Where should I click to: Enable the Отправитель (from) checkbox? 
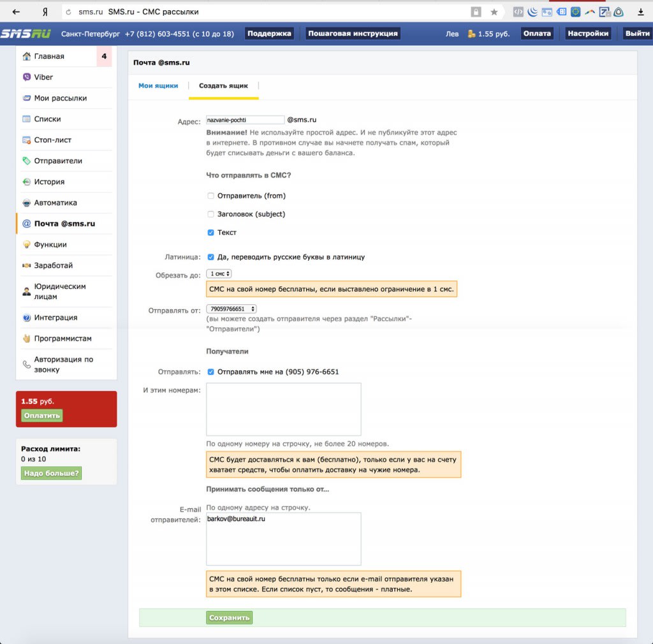[210, 196]
